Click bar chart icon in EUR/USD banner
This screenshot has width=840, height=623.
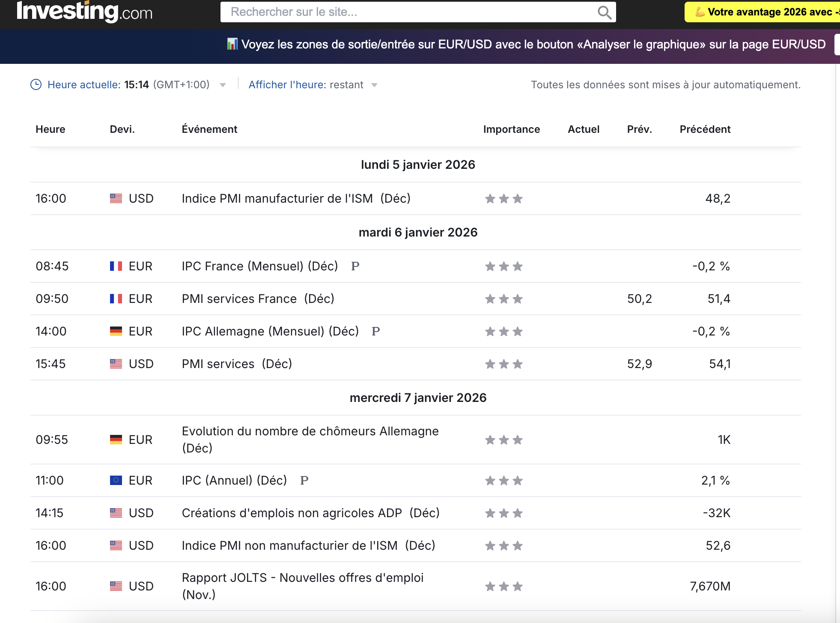(232, 44)
